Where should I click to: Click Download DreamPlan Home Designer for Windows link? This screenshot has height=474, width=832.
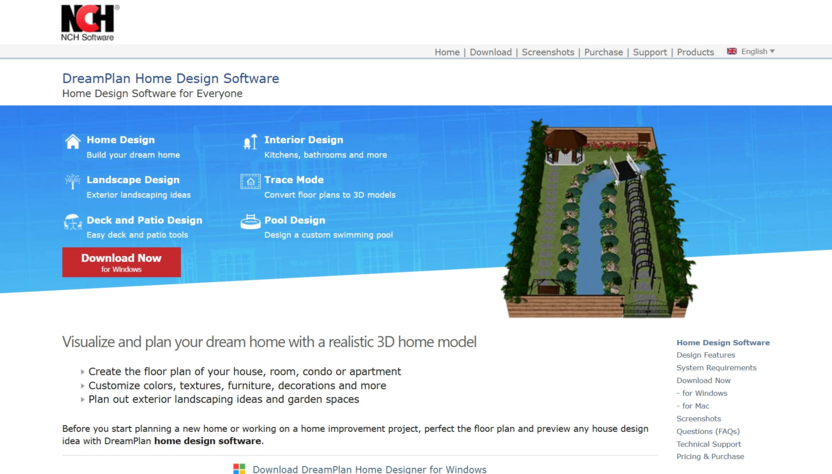[x=369, y=469]
